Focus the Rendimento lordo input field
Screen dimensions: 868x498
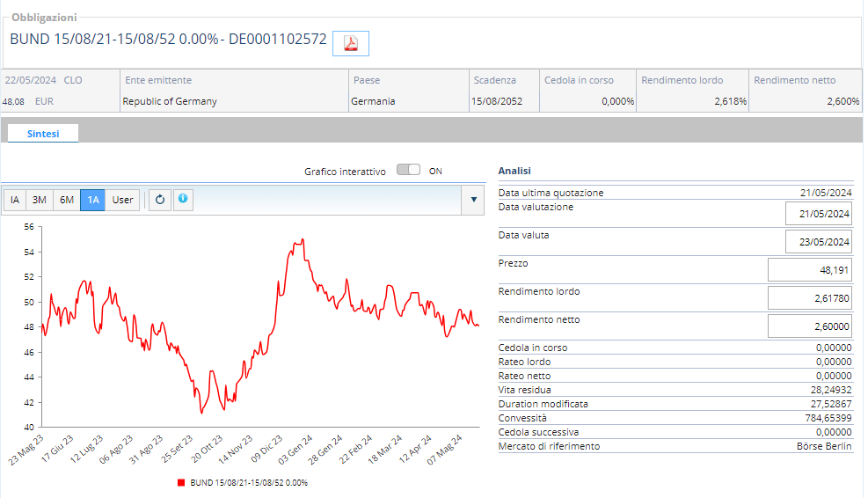(x=810, y=298)
